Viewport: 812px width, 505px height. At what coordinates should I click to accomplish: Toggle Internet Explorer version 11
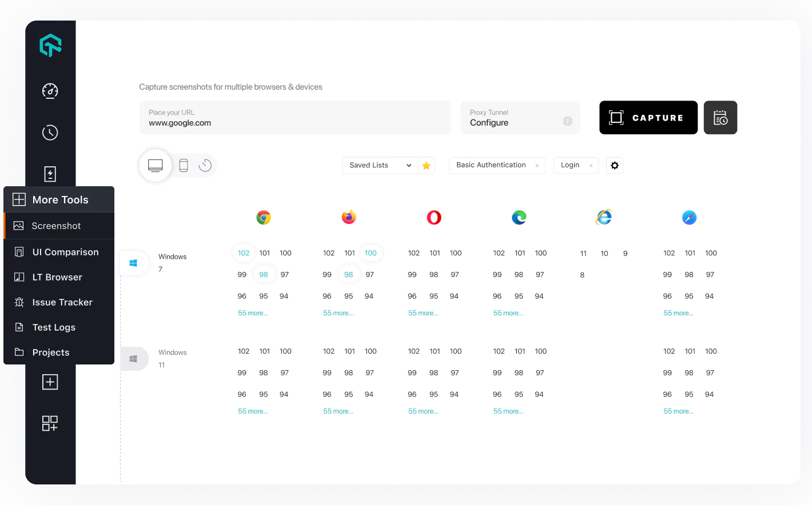tap(583, 254)
